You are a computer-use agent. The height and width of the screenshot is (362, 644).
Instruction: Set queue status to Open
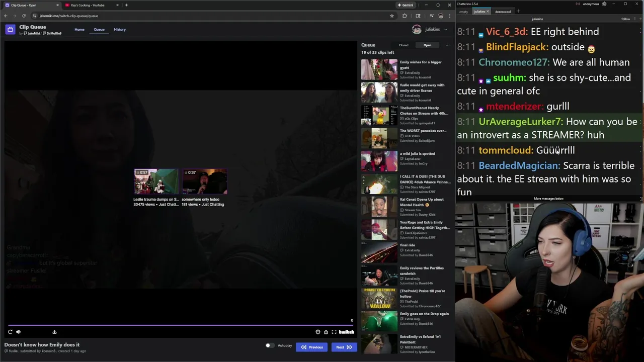427,45
